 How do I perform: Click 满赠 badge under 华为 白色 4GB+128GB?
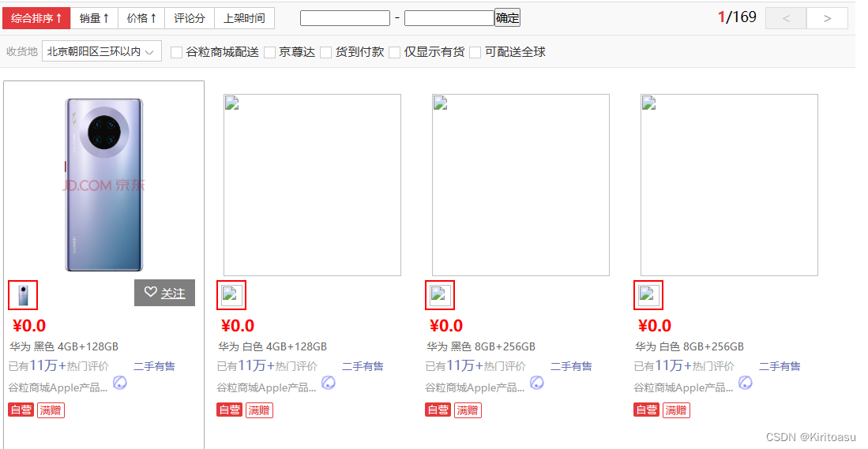[x=259, y=410]
